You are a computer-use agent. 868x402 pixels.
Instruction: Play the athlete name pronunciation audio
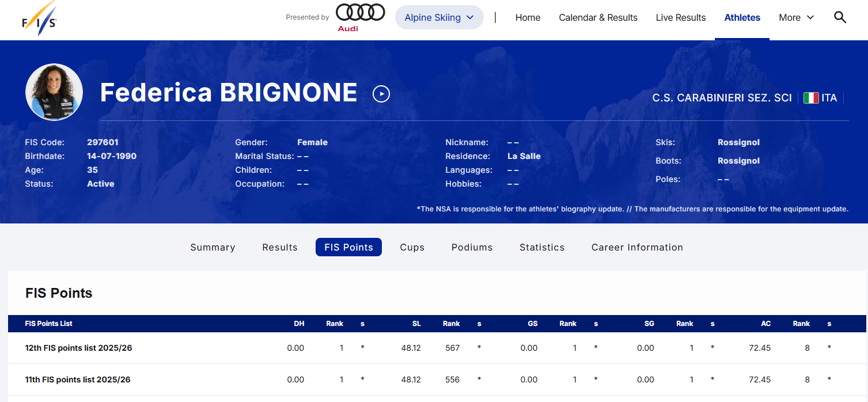tap(381, 94)
